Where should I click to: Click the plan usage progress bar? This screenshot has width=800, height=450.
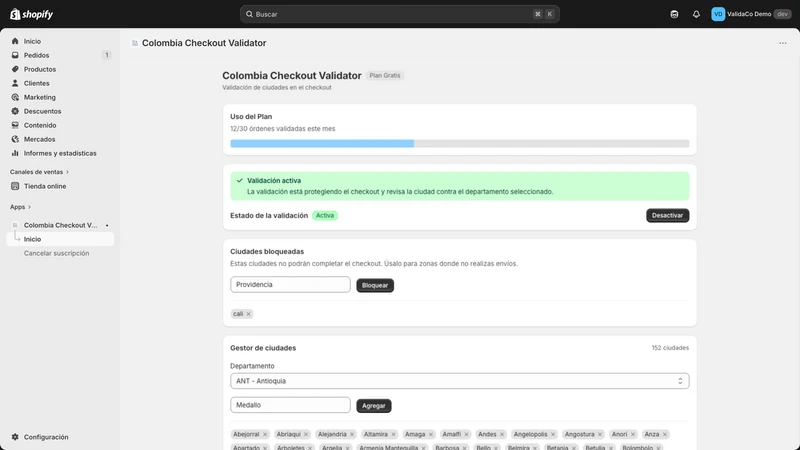(x=459, y=144)
